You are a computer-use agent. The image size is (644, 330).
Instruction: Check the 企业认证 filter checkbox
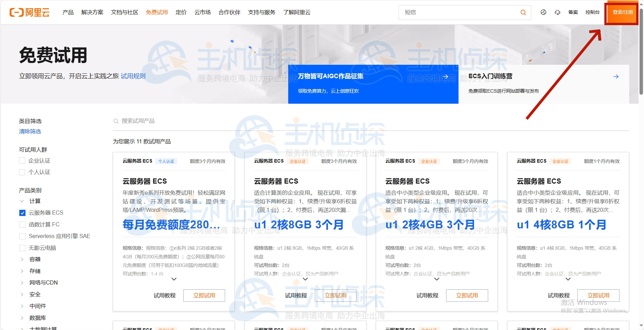point(21,161)
